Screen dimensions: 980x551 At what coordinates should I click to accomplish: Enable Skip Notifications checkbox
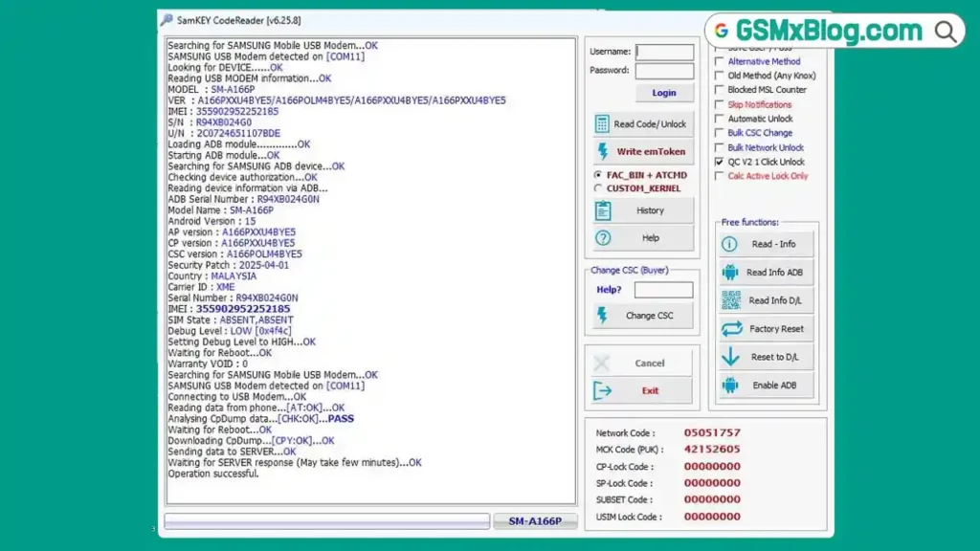point(720,104)
